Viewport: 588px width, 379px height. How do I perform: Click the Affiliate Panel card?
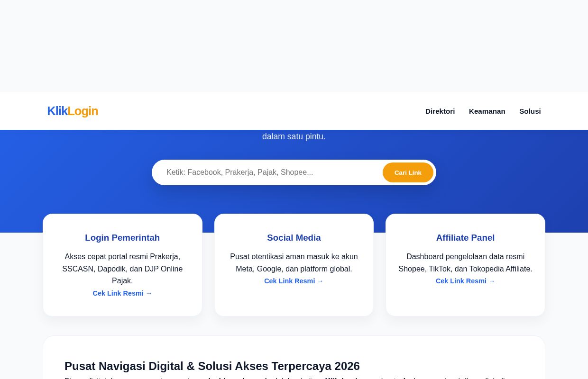465,264
